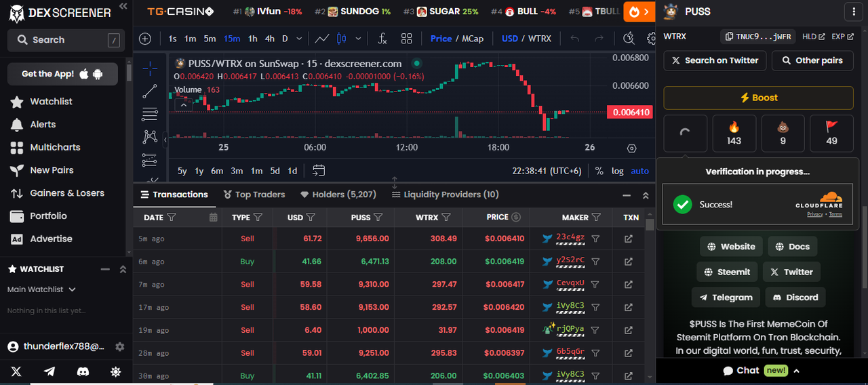Open the DATE column calendar picker
This screenshot has width=868, height=385.
click(x=213, y=218)
